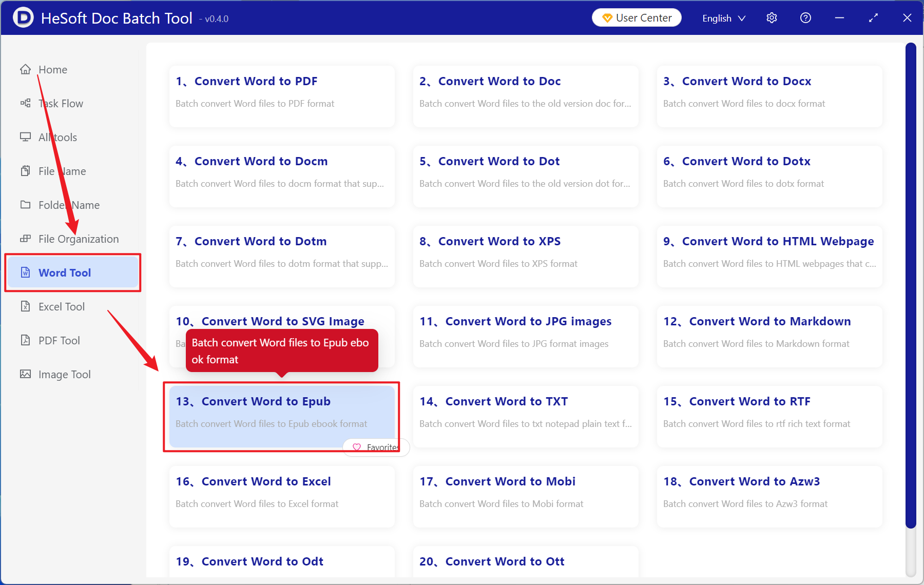Image resolution: width=924 pixels, height=585 pixels.
Task: Click 'Batch convert Word files to Mobi format'
Action: 501,504
